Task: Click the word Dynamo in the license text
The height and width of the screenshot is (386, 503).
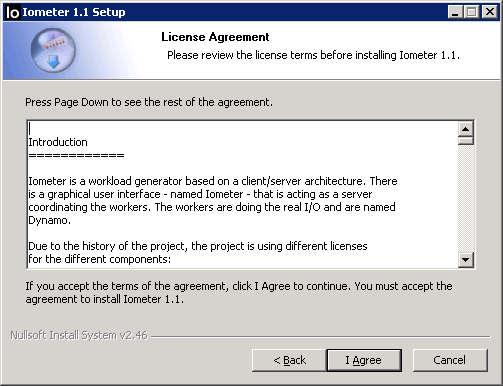Action: click(x=49, y=221)
